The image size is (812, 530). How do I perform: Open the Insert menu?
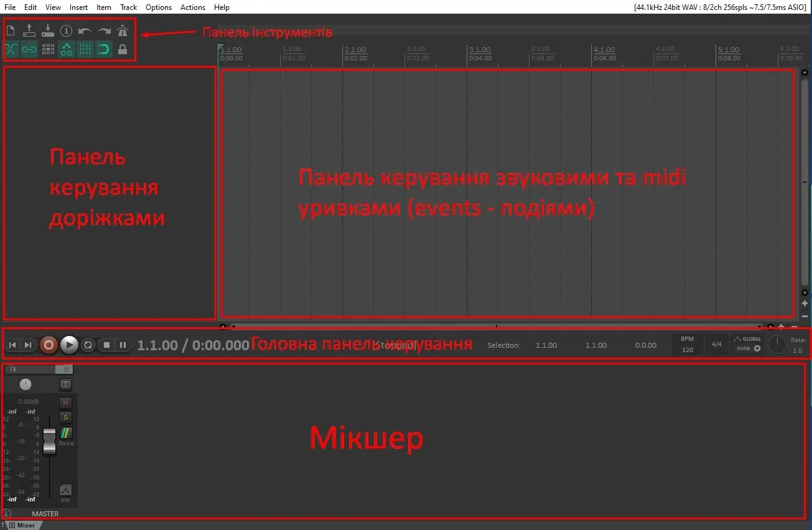pos(79,7)
